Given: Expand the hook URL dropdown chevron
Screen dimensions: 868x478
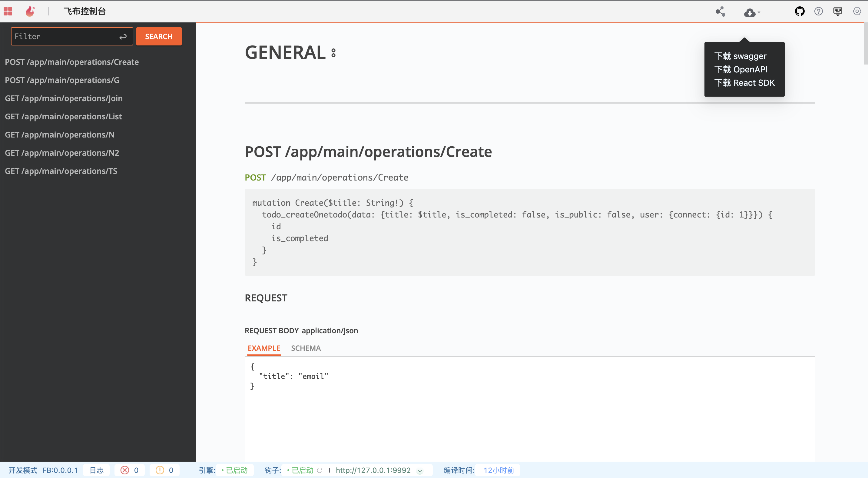Looking at the screenshot, I should coord(420,471).
